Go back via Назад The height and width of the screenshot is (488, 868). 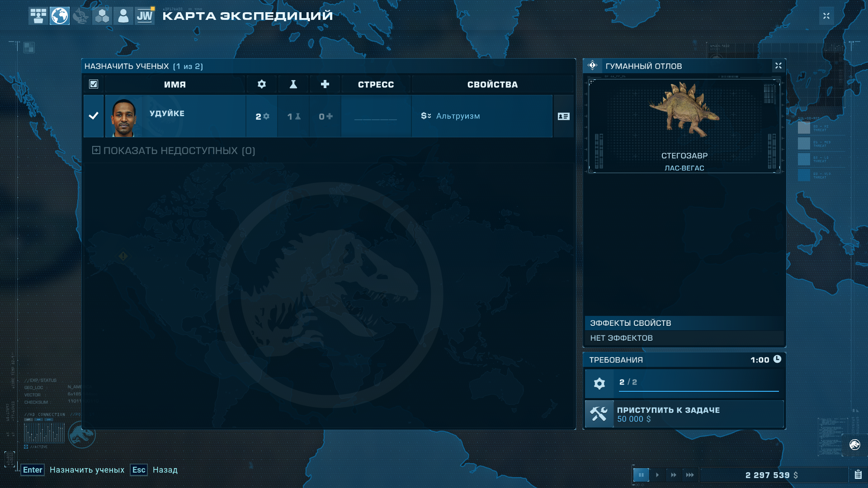165,470
